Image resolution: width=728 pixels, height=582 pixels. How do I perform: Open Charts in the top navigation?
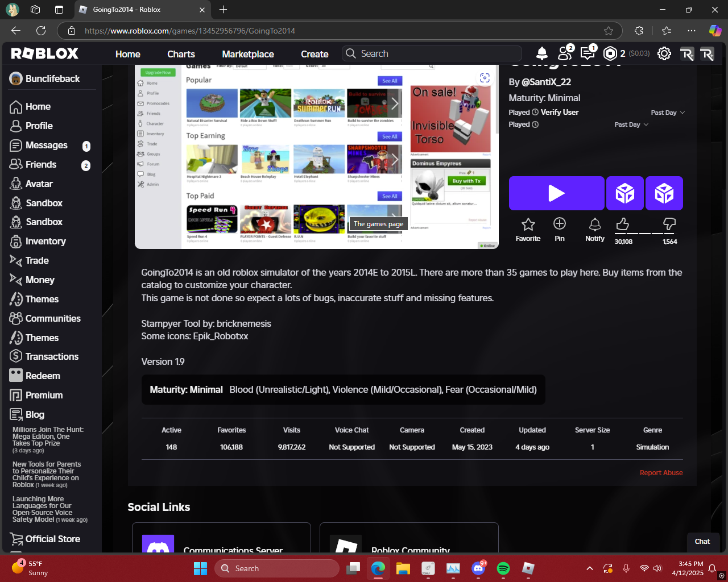[x=181, y=54]
